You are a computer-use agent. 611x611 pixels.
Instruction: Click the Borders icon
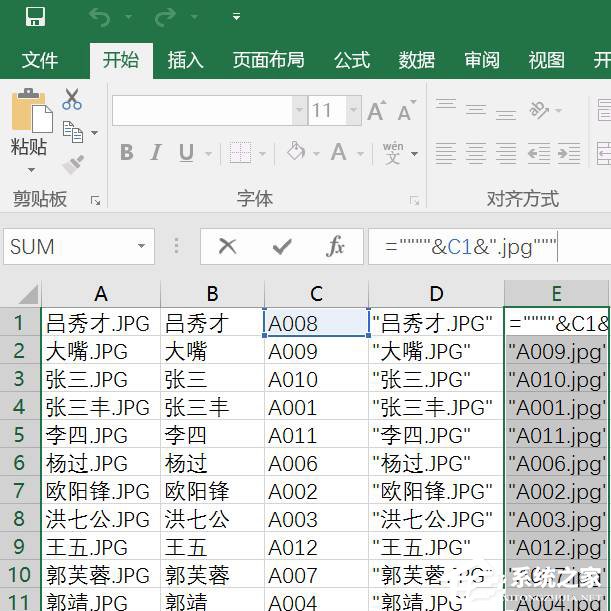(240, 152)
